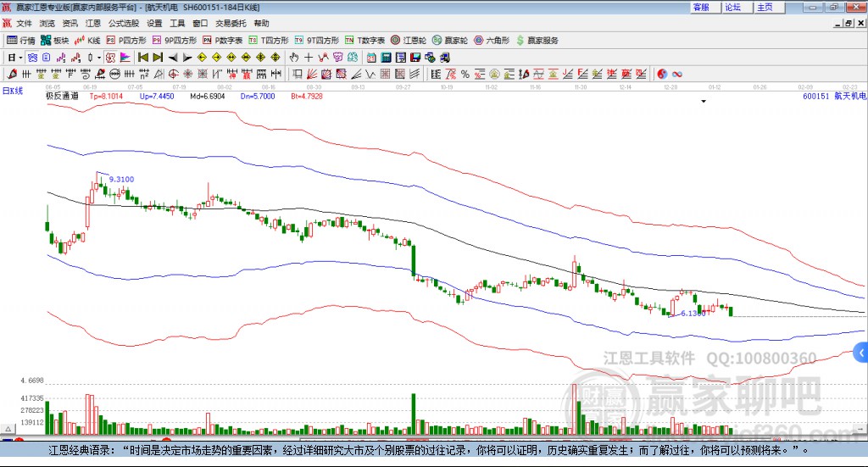Screen dimensions: 868x467
Task: Expand the blue side panel chevron
Action: coord(861,353)
